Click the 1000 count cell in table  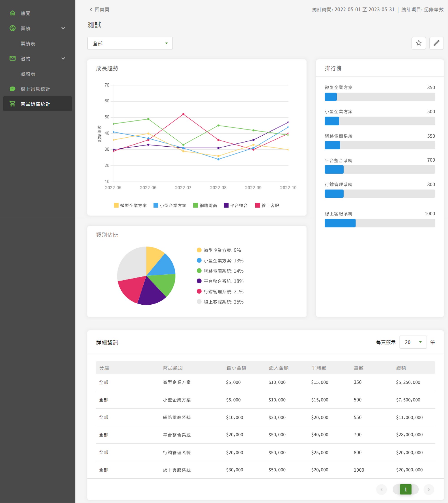359,470
